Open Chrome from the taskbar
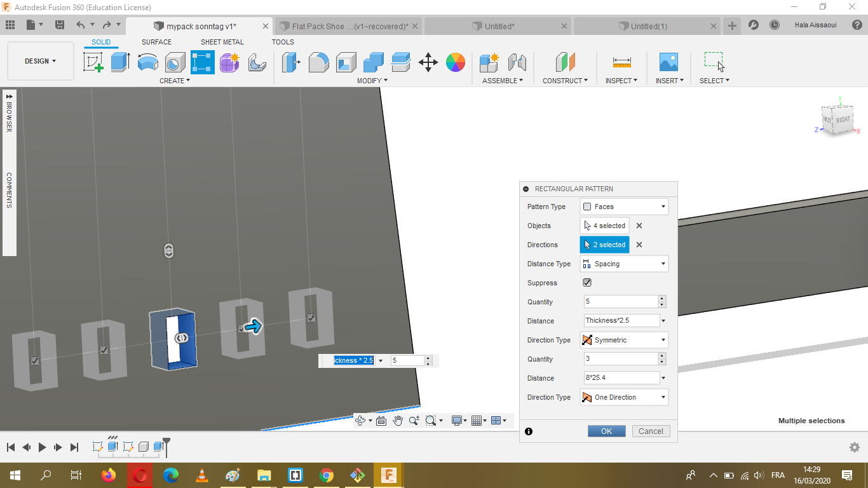The height and width of the screenshot is (488, 868). click(327, 475)
